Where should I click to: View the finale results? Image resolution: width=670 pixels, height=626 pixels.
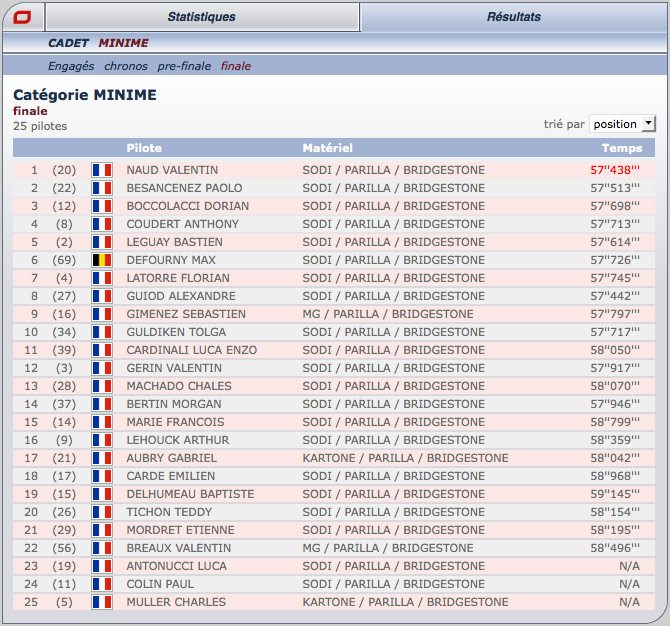point(236,66)
